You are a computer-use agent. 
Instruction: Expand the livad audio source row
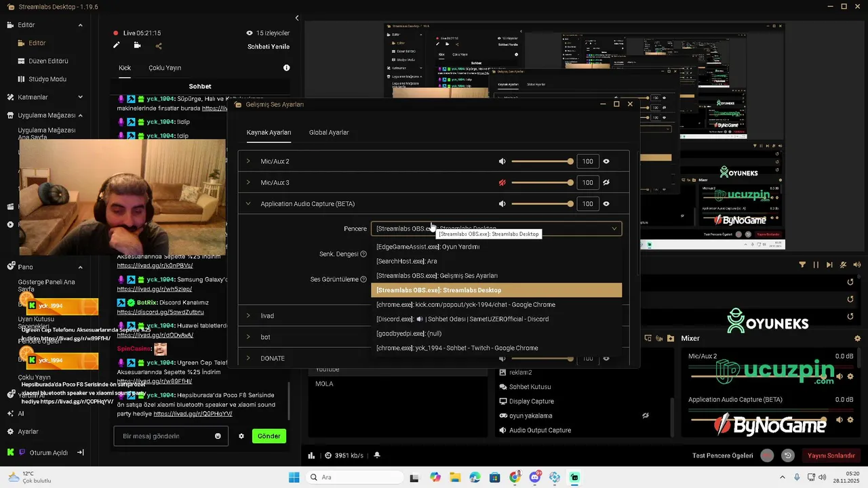click(x=248, y=316)
